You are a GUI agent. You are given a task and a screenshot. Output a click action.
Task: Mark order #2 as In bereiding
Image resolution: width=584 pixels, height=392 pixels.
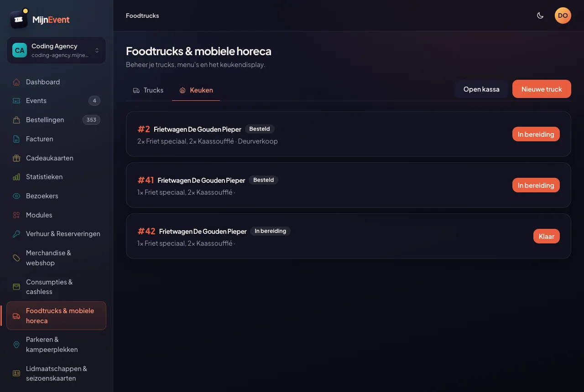536,134
